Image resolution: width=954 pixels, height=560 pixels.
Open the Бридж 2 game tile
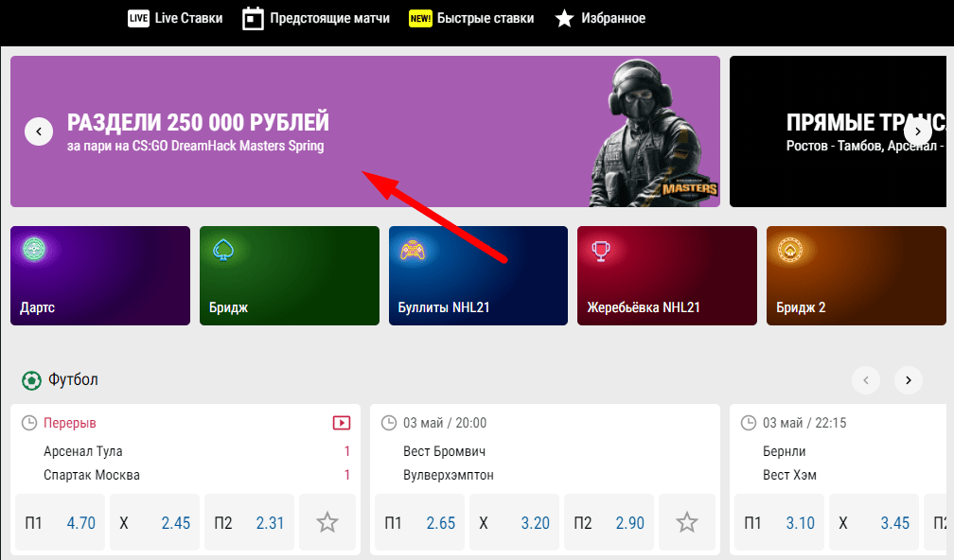pos(856,275)
